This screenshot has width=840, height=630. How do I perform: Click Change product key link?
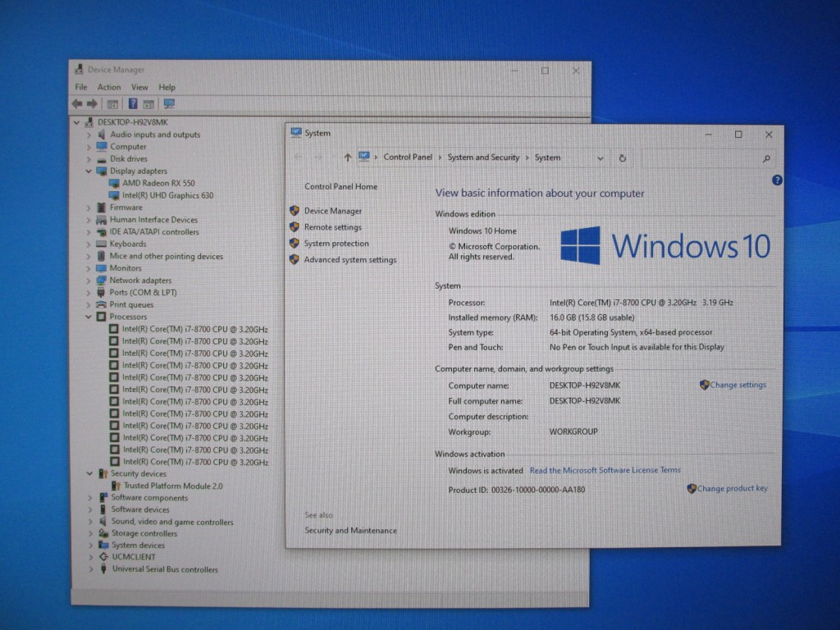click(732, 489)
